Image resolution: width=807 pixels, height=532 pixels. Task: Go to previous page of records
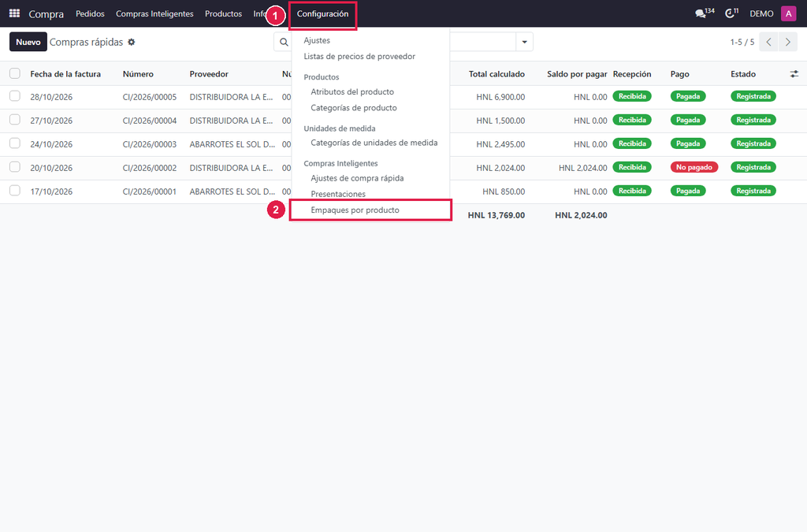click(768, 43)
